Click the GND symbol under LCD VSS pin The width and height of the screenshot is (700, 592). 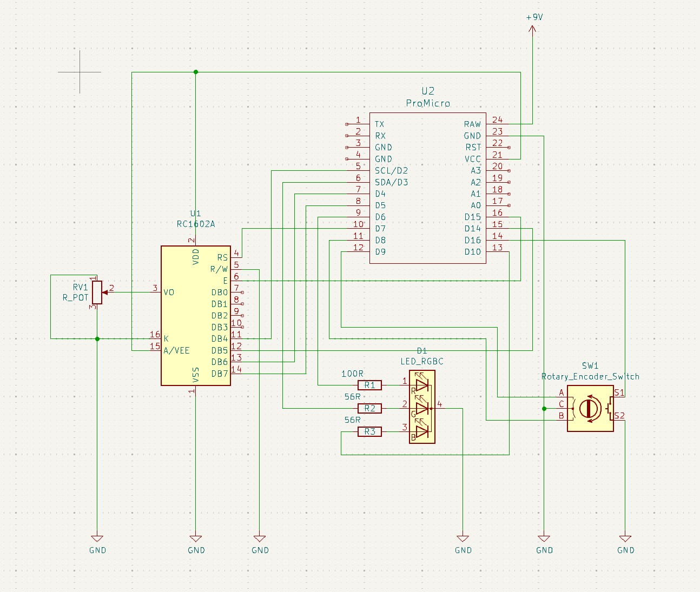click(x=196, y=540)
